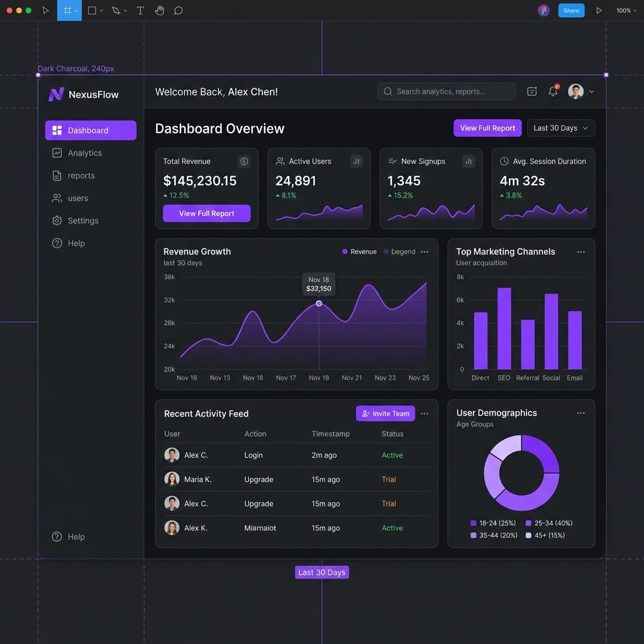
Task: Open shape tools dropdown chevron
Action: pos(101,11)
